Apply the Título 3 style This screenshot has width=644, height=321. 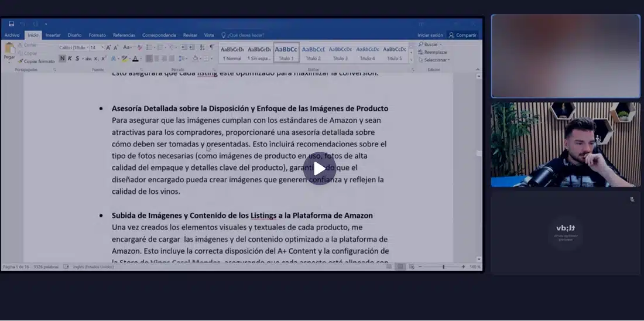pos(341,53)
